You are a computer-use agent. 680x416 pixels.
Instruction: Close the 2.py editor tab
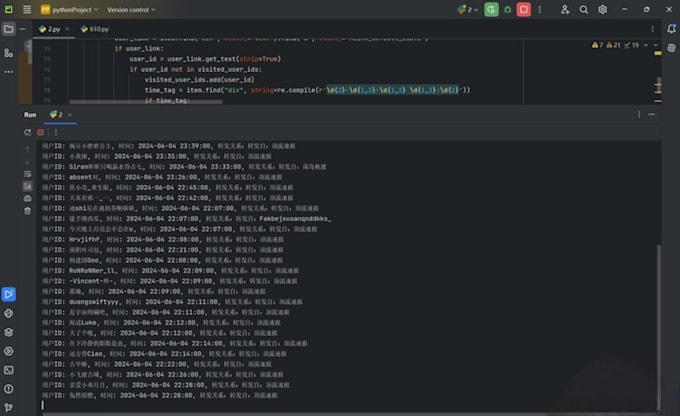67,29
